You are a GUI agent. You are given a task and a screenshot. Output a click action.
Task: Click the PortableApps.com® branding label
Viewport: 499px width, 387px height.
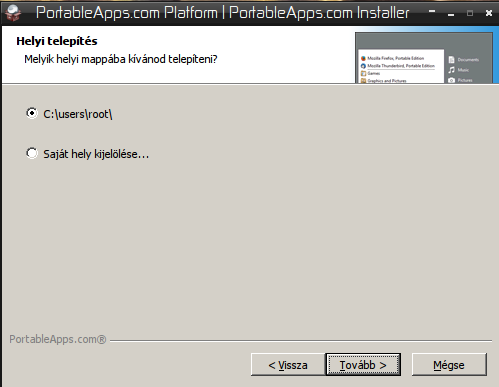point(58,339)
